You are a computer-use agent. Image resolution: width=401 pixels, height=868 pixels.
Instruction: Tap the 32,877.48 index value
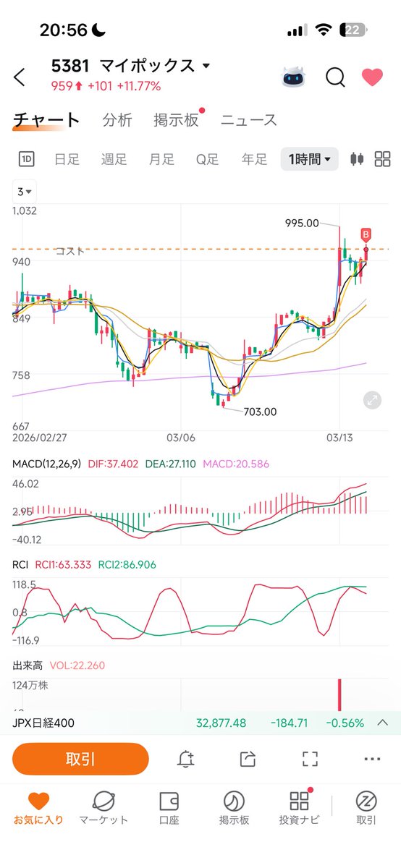click(221, 723)
